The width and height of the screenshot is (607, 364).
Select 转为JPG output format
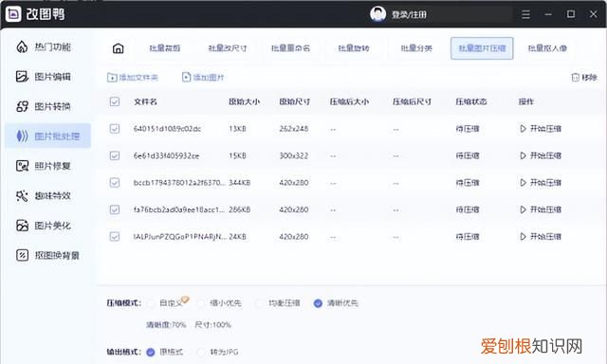click(201, 352)
